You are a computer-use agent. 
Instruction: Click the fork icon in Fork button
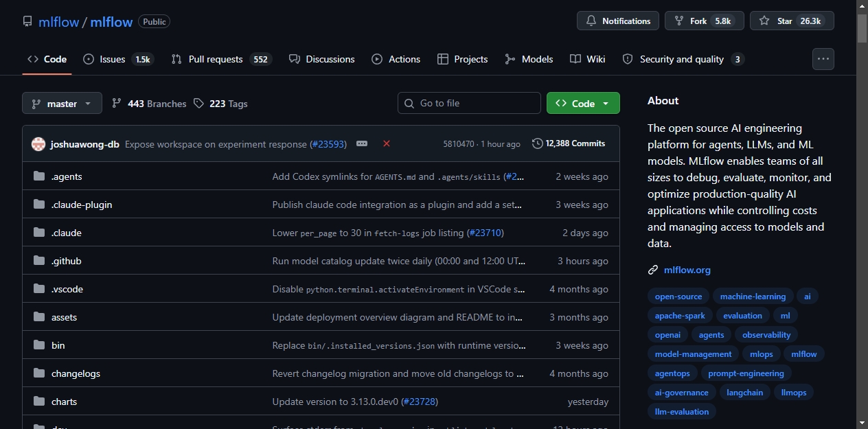pos(679,21)
